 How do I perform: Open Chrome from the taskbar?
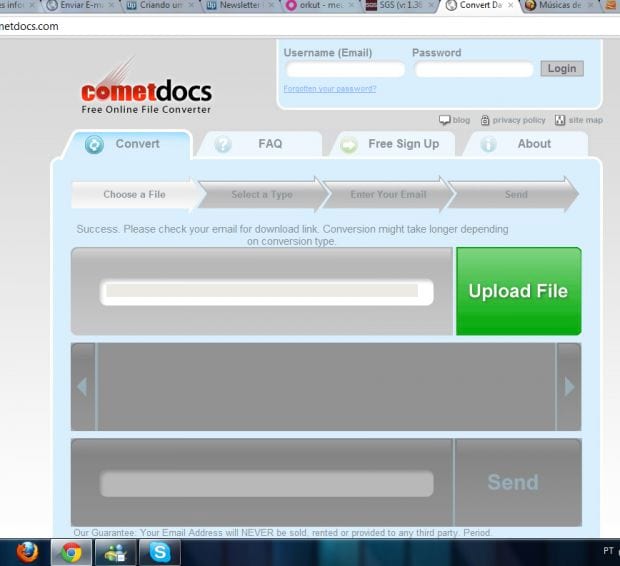click(x=72, y=552)
